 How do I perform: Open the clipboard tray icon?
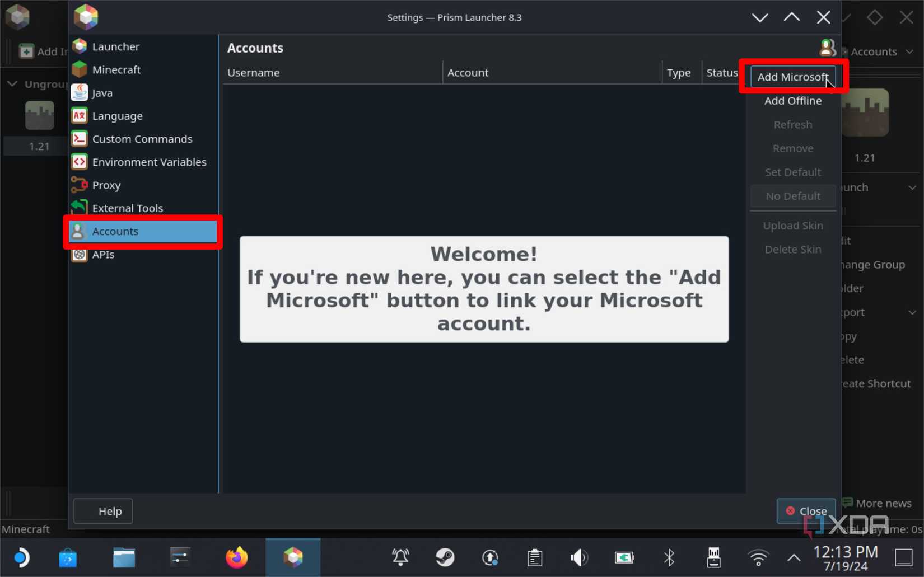point(535,557)
